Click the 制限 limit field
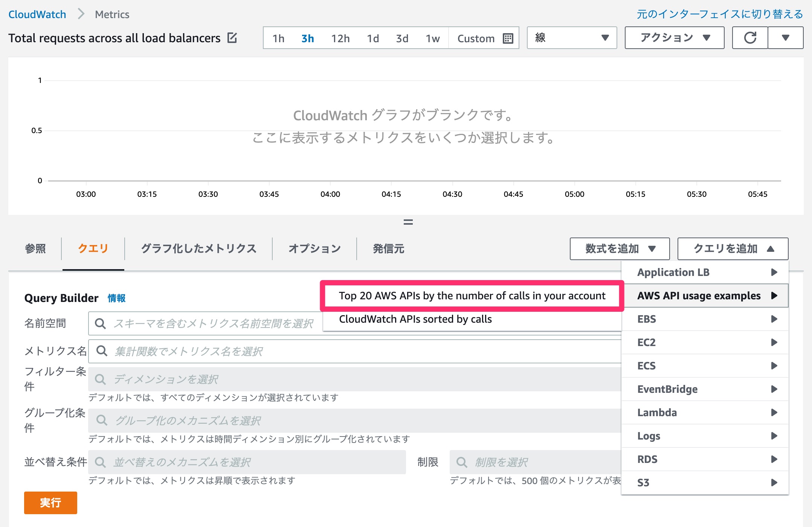Image resolution: width=812 pixels, height=527 pixels. [x=535, y=462]
